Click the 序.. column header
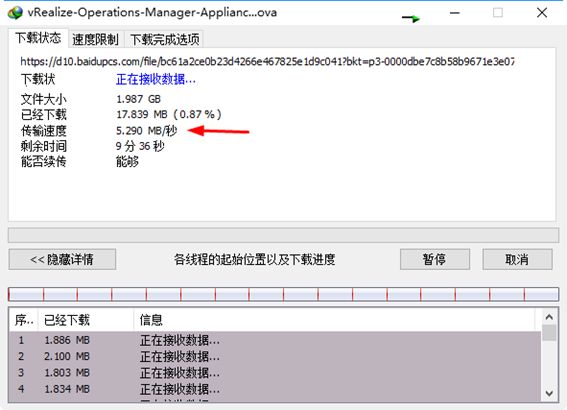Image resolution: width=567 pixels, height=410 pixels. [x=24, y=320]
